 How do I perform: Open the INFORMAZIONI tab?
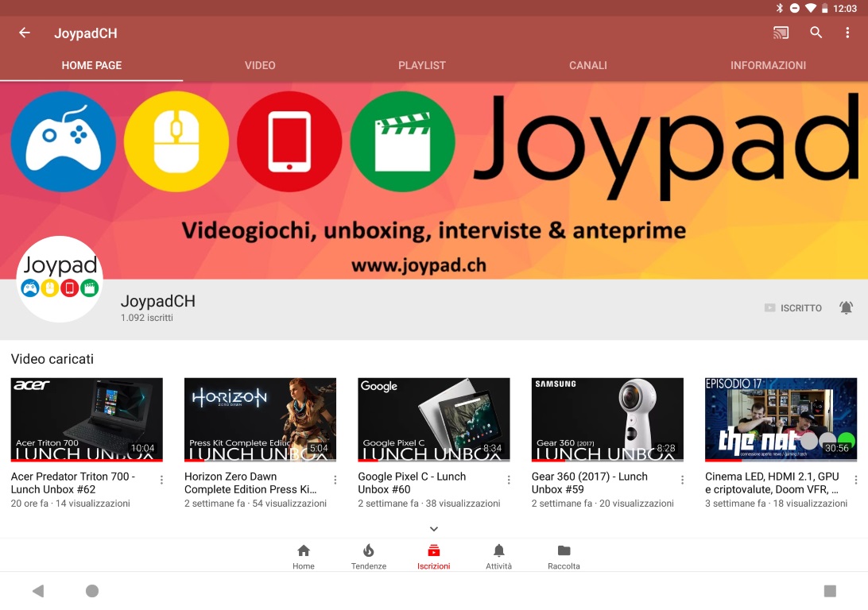768,65
